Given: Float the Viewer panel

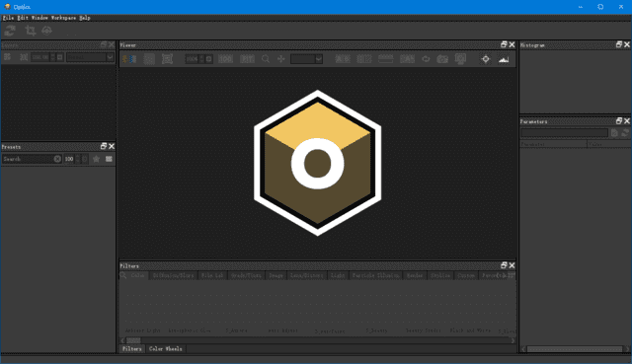Looking at the screenshot, I should [504, 44].
